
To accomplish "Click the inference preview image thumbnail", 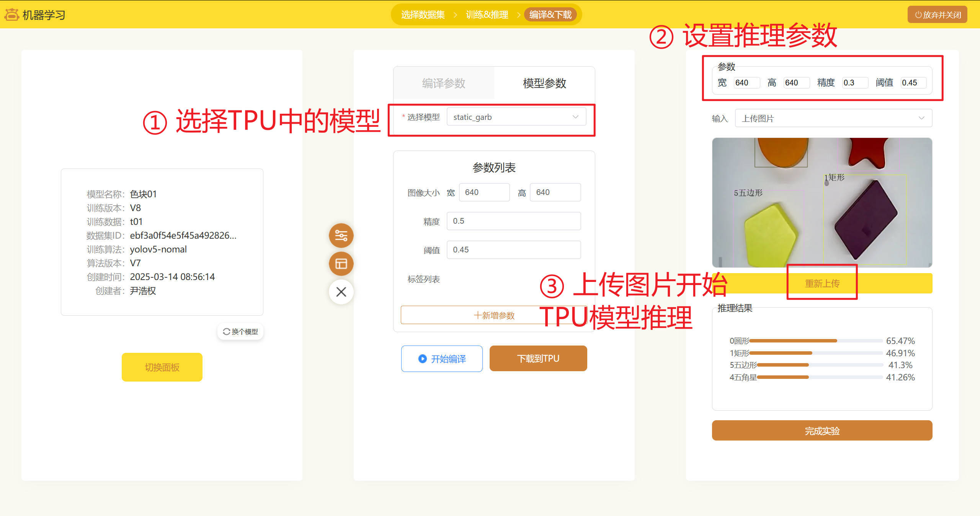I will (822, 202).
